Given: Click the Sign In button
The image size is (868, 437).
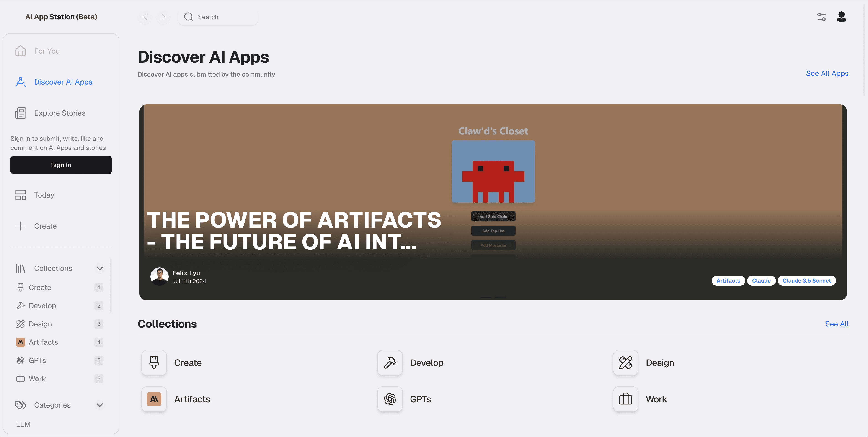Looking at the screenshot, I should coord(61,165).
